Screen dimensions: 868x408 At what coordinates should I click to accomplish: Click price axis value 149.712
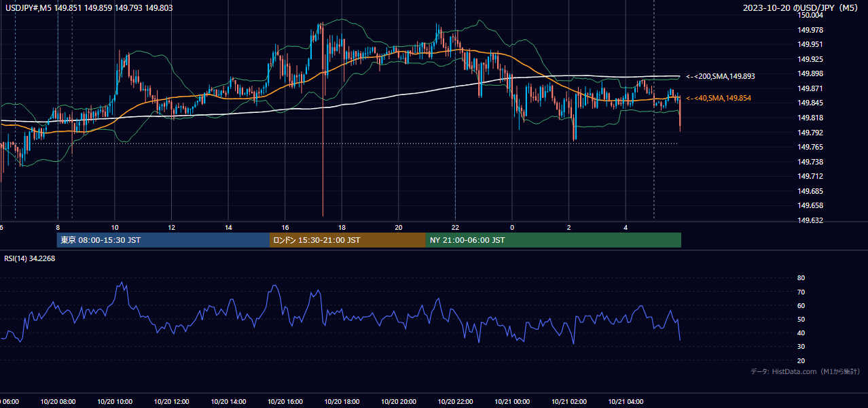pos(811,177)
